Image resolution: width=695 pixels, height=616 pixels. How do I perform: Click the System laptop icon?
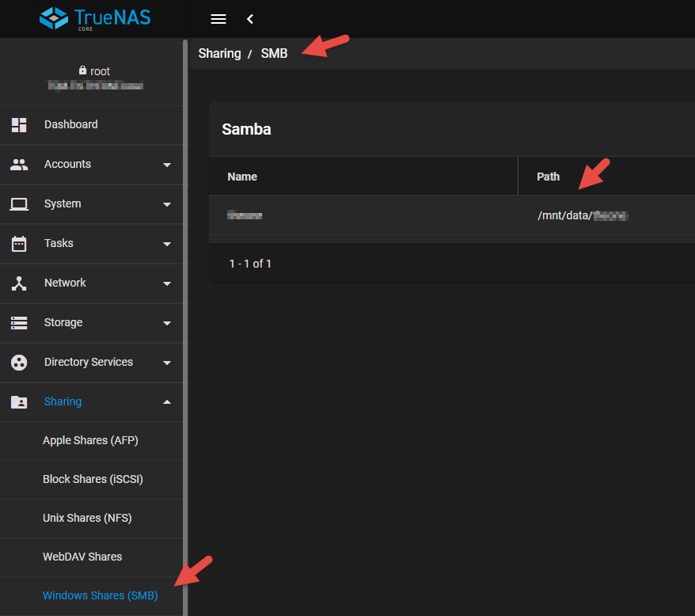[19, 204]
